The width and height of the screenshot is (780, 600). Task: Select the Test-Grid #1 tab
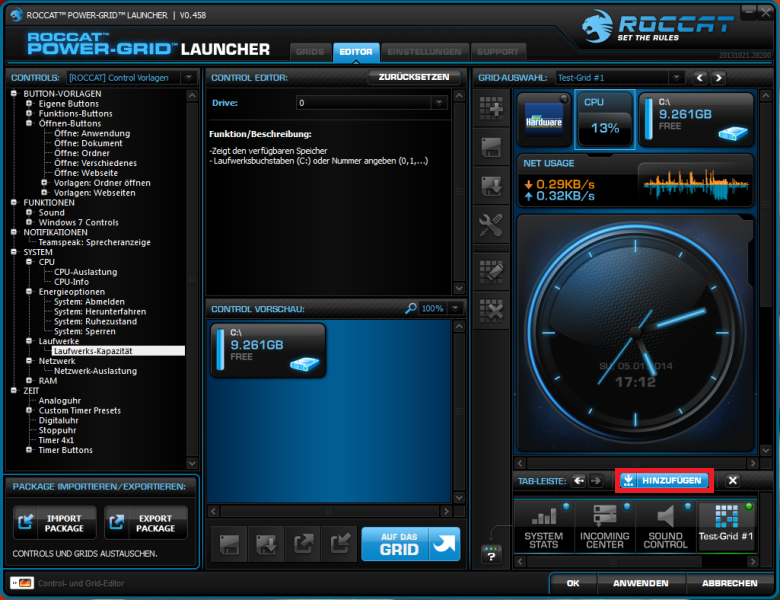726,526
